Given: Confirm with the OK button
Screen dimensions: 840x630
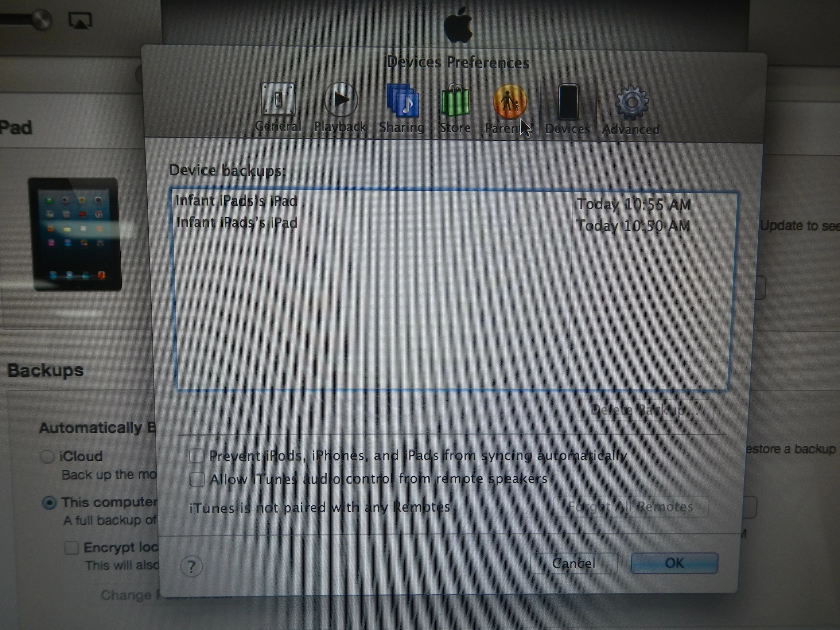Looking at the screenshot, I should coord(674,563).
